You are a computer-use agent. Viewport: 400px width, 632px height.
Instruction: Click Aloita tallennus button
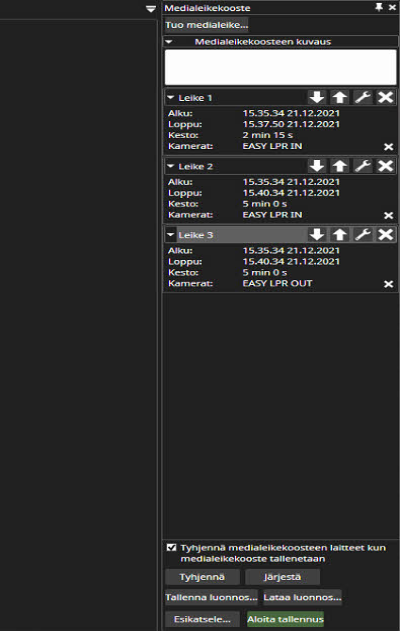point(285,619)
